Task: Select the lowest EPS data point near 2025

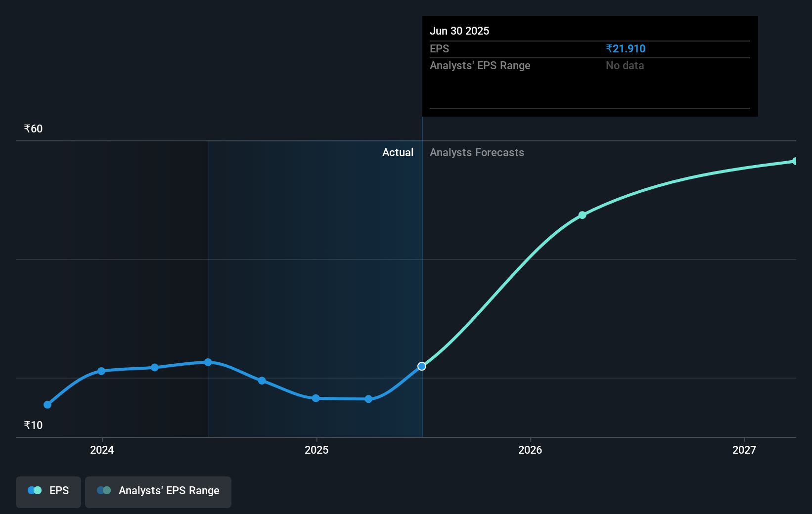Action: click(x=316, y=398)
